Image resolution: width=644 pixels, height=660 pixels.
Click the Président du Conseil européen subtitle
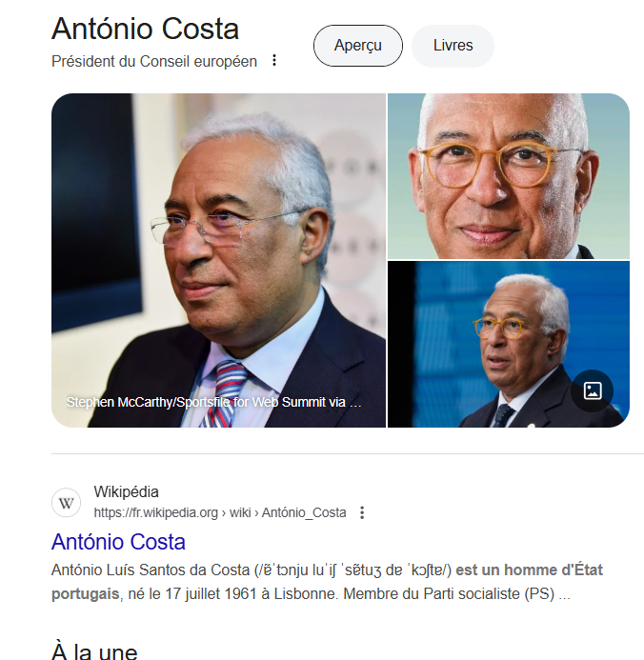pos(154,62)
